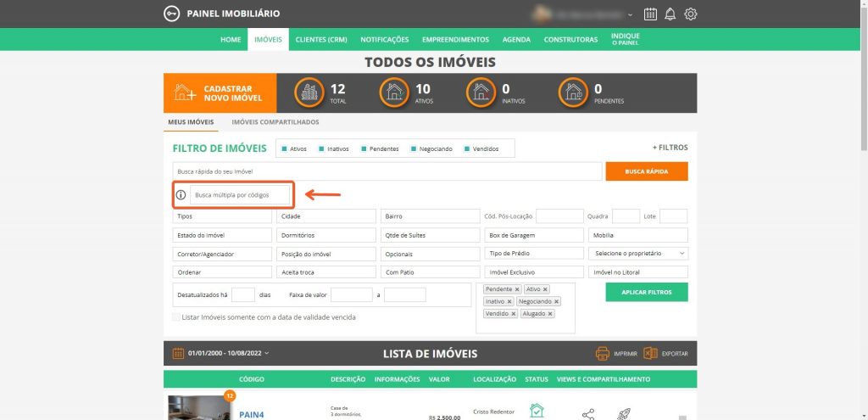
Task: Open the calendar icon in the top header
Action: pyautogui.click(x=650, y=14)
